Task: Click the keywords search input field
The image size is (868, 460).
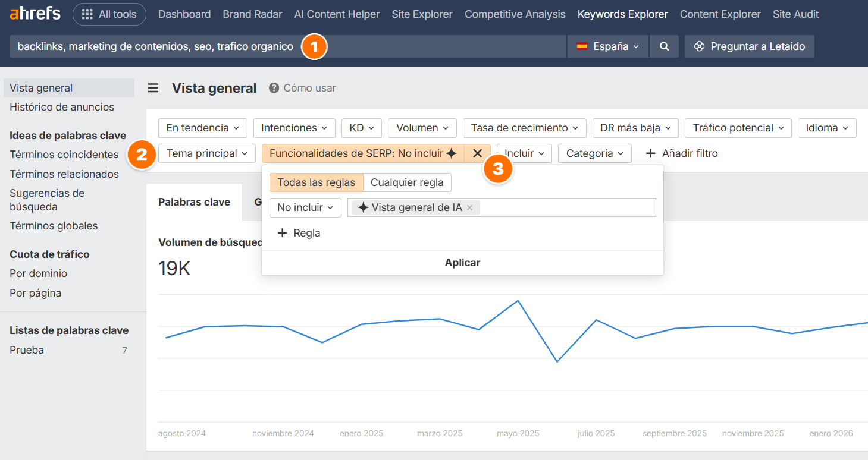Action: (x=288, y=46)
